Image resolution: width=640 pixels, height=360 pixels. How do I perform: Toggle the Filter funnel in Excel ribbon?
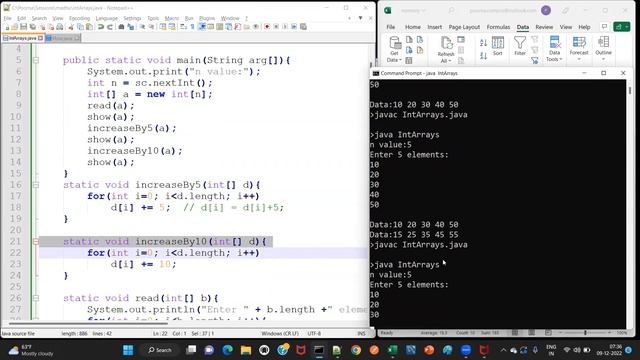[520, 46]
